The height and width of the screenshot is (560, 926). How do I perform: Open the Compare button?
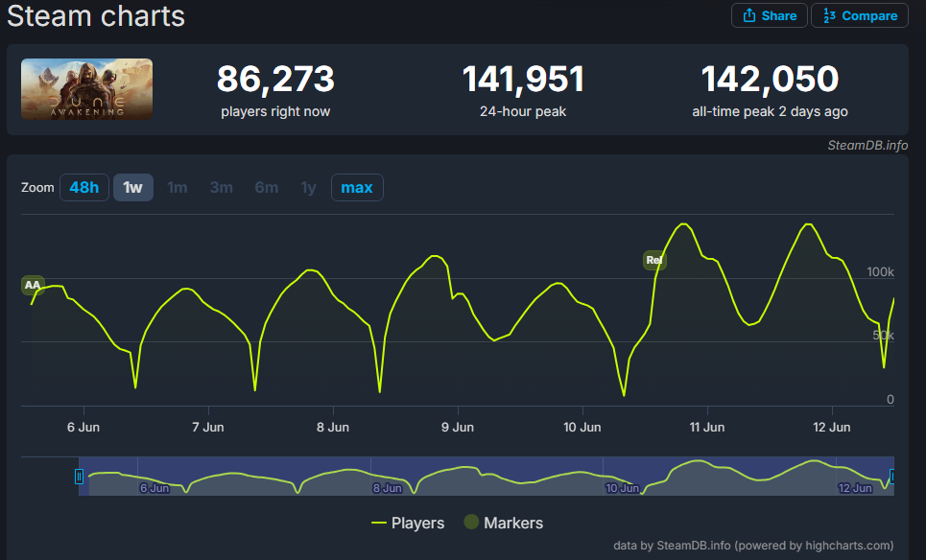(x=859, y=16)
